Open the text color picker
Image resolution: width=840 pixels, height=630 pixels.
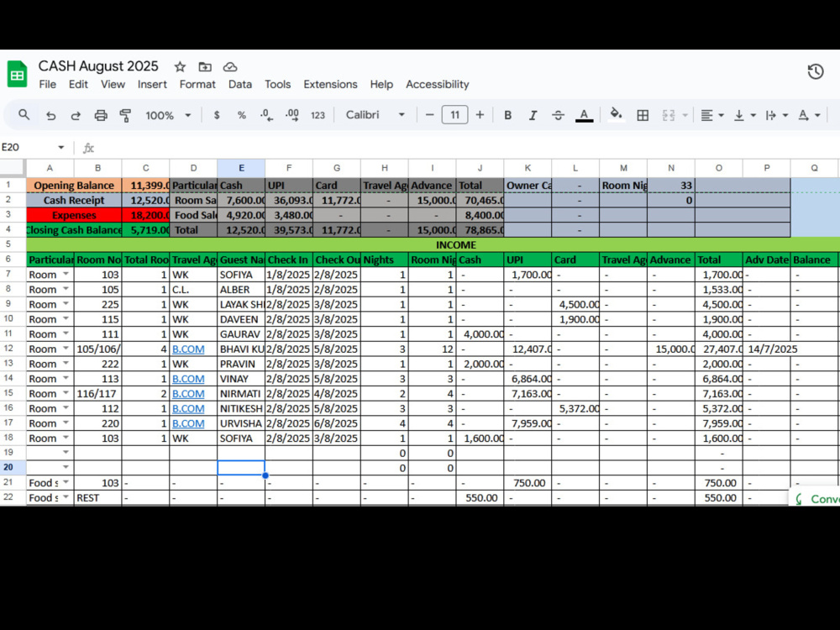[x=584, y=115]
